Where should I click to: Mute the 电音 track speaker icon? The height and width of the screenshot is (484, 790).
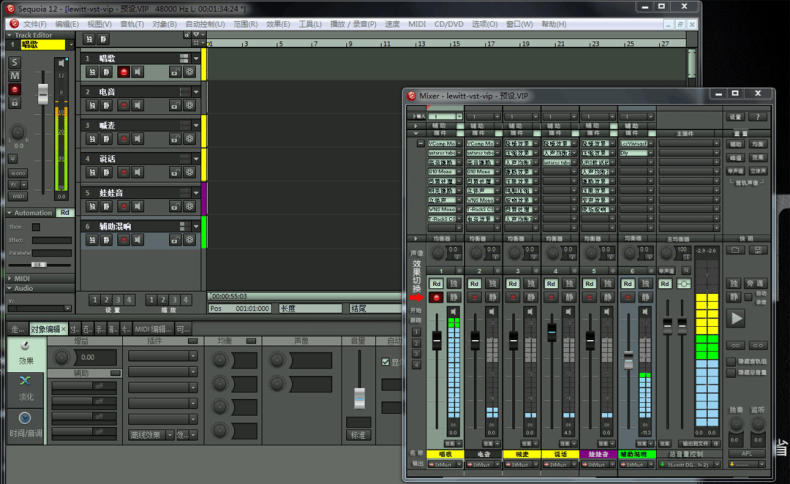pyautogui.click(x=138, y=105)
